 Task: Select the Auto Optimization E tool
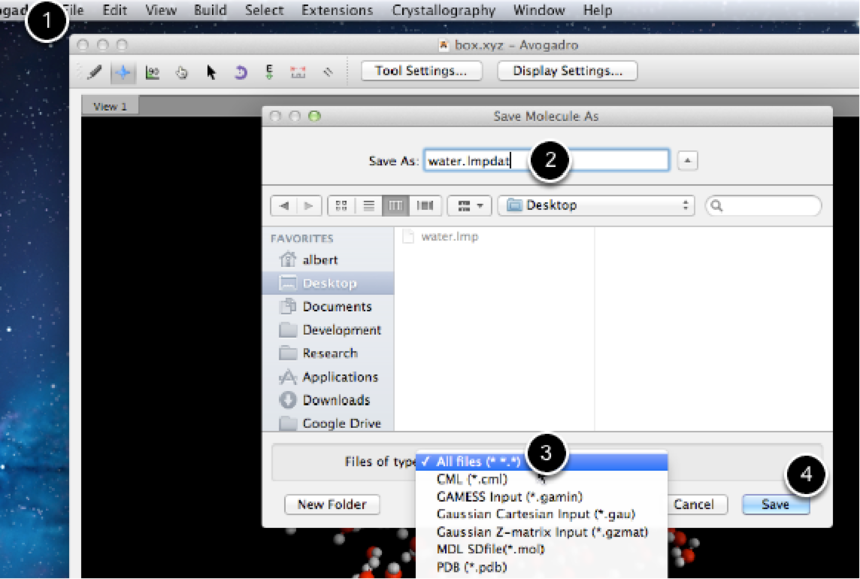(x=269, y=72)
